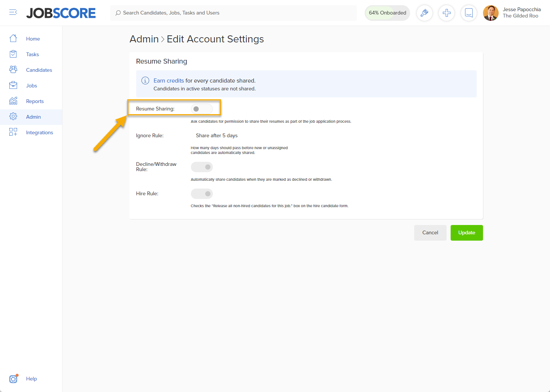
Task: Follow the 'Earn credits' link
Action: (169, 81)
